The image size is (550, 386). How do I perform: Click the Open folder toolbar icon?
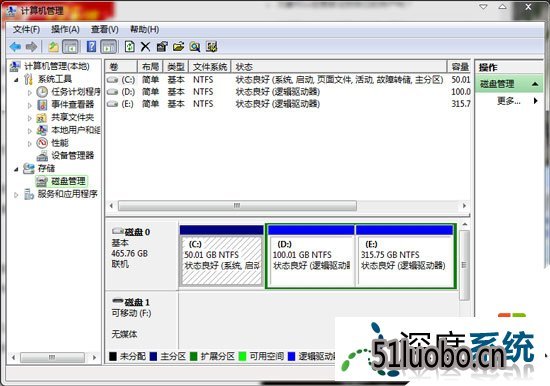click(178, 47)
